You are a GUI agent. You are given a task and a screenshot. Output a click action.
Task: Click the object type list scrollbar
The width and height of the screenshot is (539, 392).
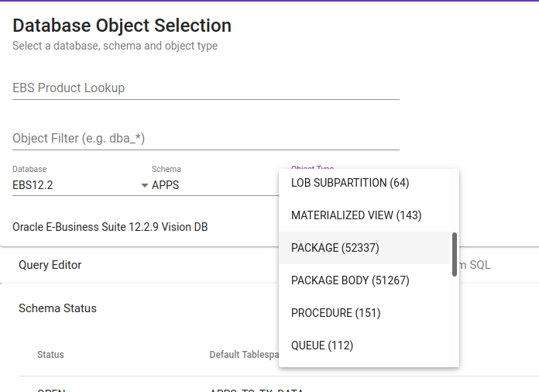455,254
